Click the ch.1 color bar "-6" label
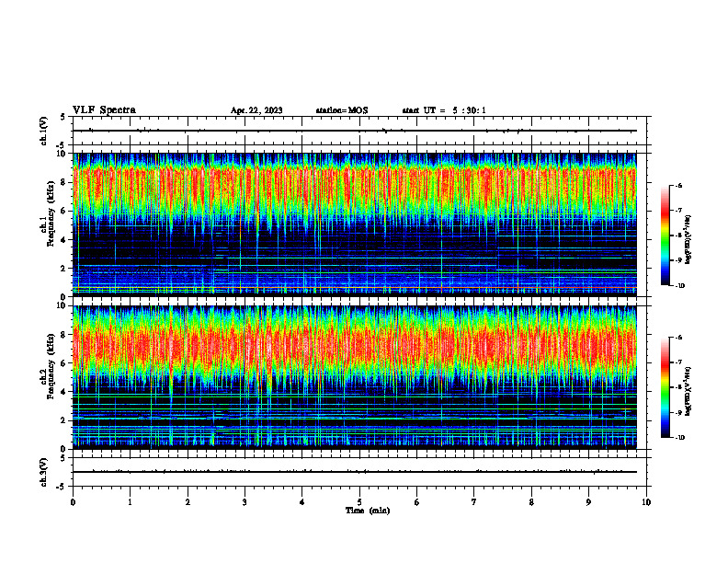728x563 pixels. [x=678, y=186]
